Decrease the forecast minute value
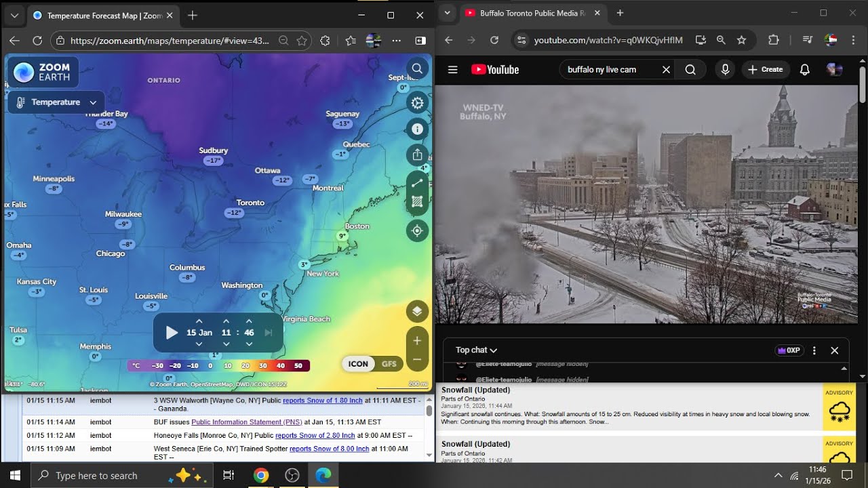Image resolution: width=868 pixels, height=488 pixels. [x=249, y=344]
